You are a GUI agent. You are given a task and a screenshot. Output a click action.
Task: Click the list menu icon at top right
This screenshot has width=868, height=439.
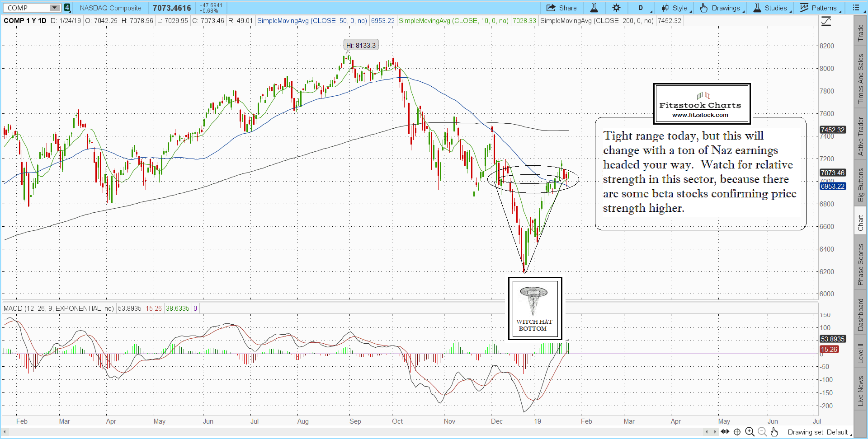(x=856, y=8)
